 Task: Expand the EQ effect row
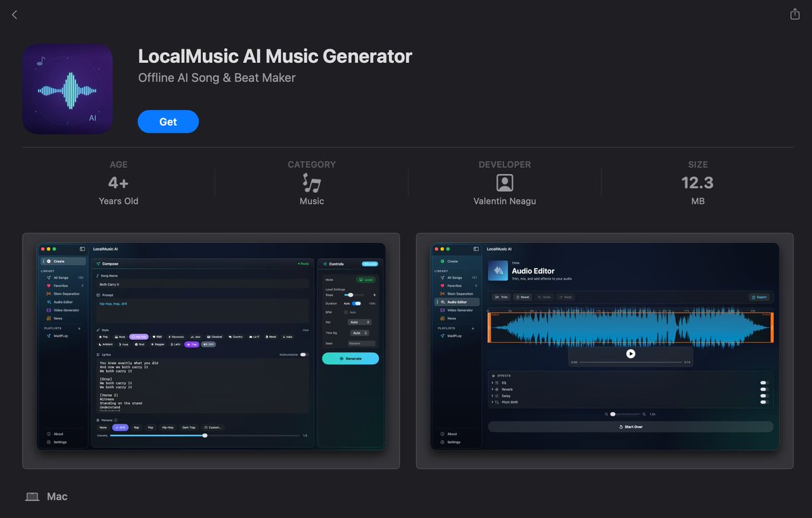point(492,383)
